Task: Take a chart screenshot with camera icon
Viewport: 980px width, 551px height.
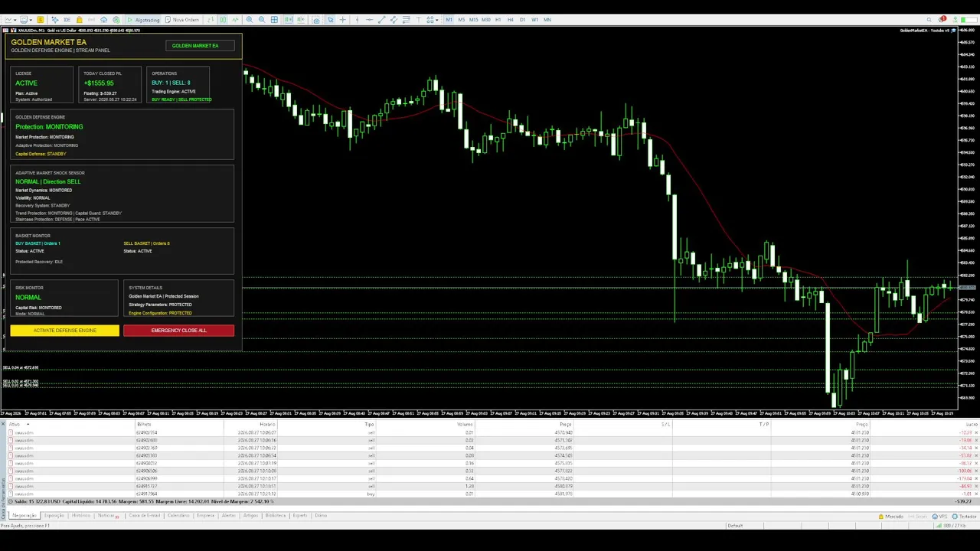Action: pyautogui.click(x=316, y=20)
